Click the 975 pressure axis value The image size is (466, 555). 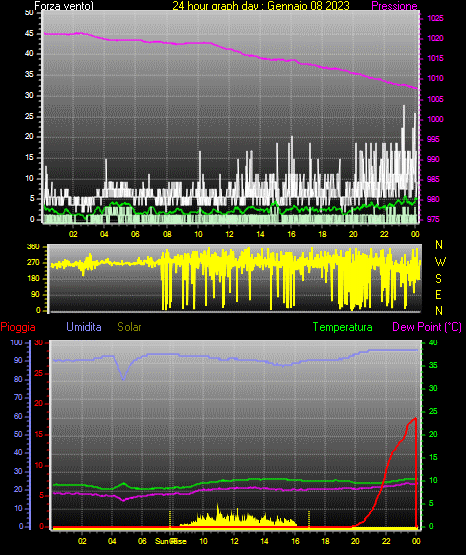pyautogui.click(x=433, y=219)
